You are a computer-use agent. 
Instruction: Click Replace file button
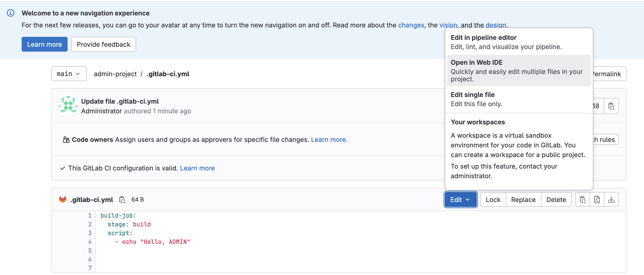[x=523, y=199]
